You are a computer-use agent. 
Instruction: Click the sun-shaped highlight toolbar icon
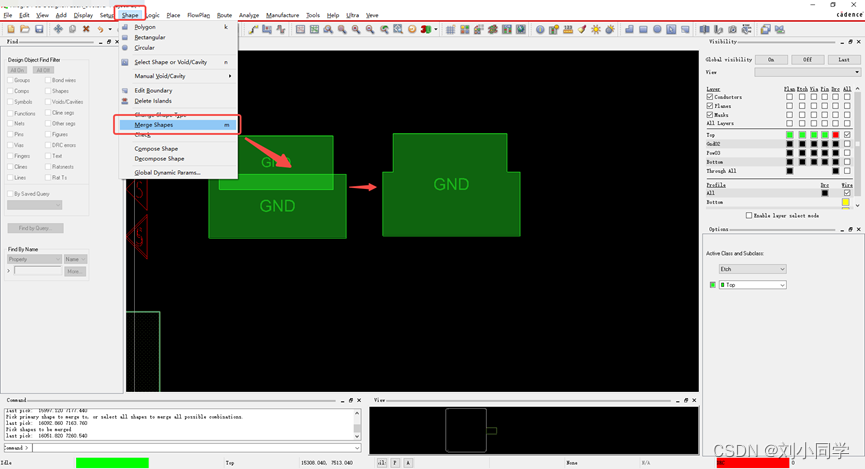(596, 29)
